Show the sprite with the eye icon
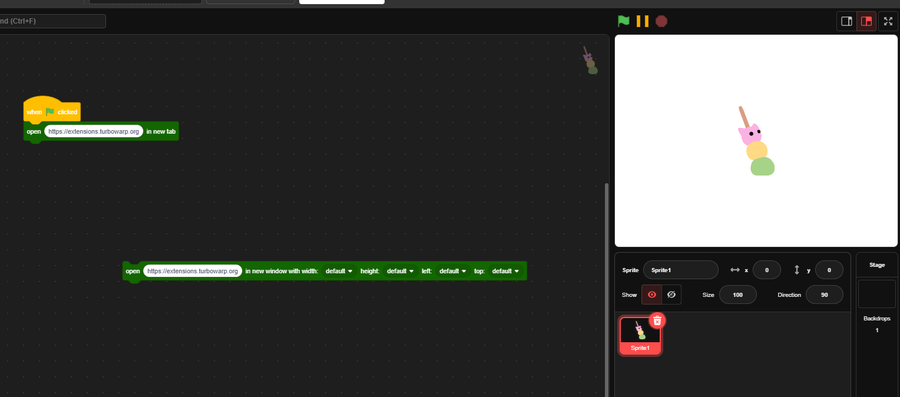900x397 pixels. pos(651,294)
